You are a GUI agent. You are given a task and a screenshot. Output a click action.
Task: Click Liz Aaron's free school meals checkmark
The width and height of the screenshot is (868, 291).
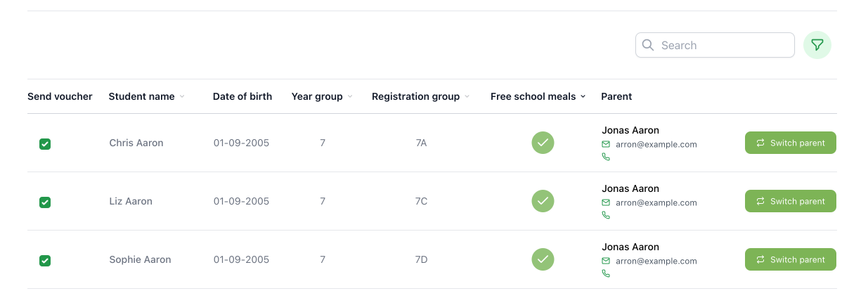point(543,201)
